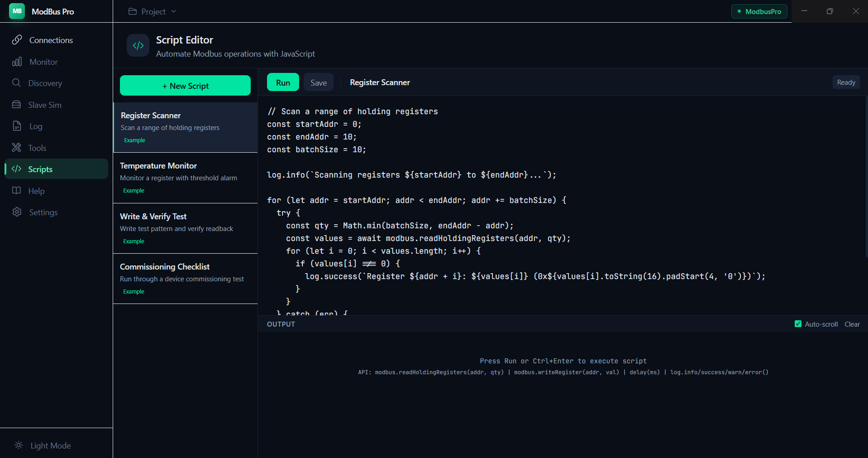868x458 pixels.
Task: Select the Scripts sidebar icon
Action: [x=41, y=169]
